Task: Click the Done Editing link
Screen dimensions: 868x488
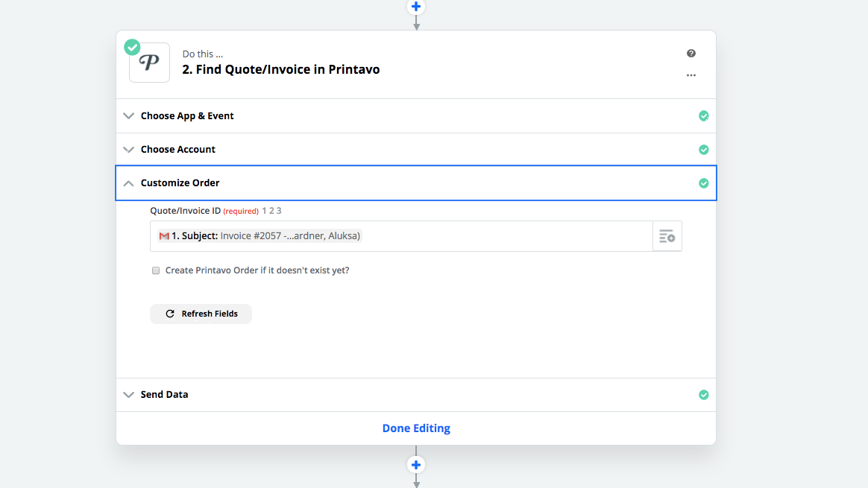Action: [416, 428]
